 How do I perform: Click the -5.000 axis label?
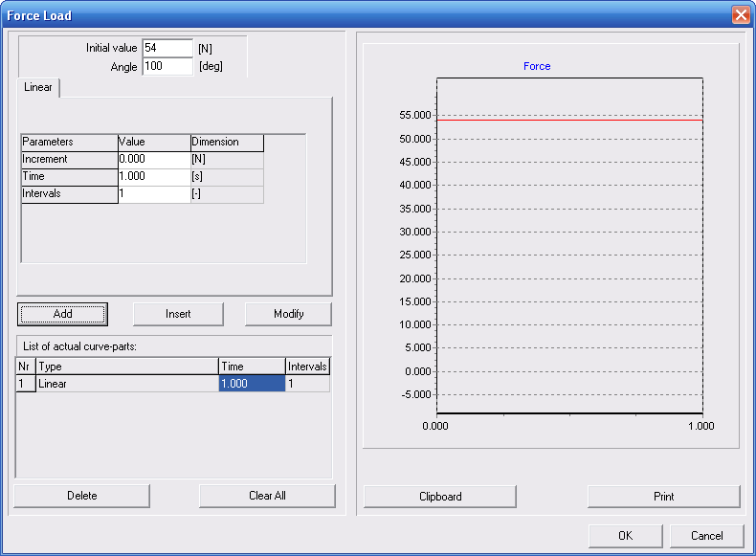416,395
